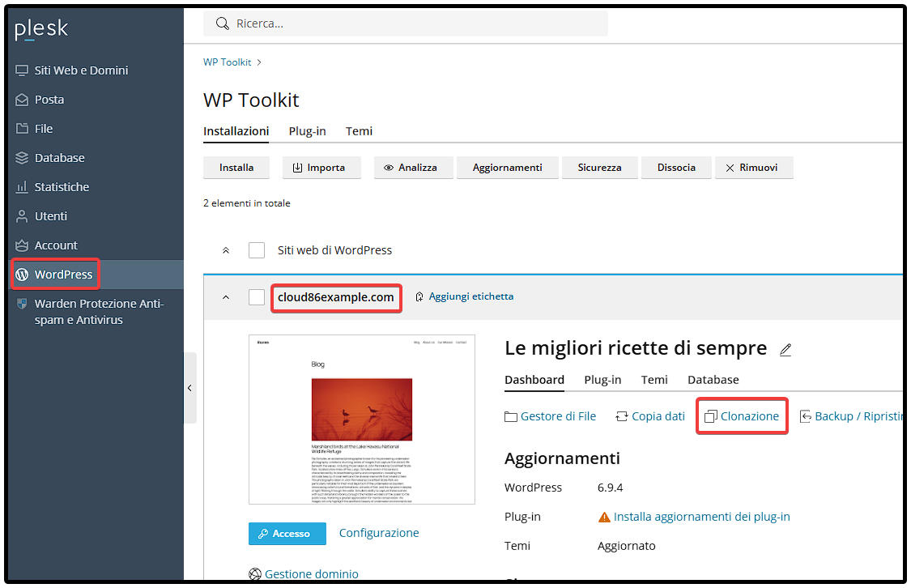This screenshot has width=911, height=588.
Task: Click the blue Accesso button
Action: click(287, 534)
